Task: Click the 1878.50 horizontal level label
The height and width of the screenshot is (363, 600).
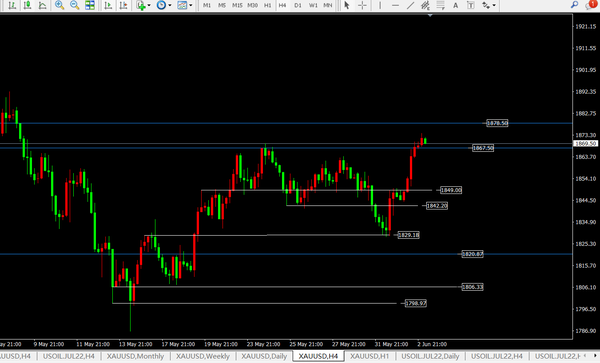Action: pos(497,123)
